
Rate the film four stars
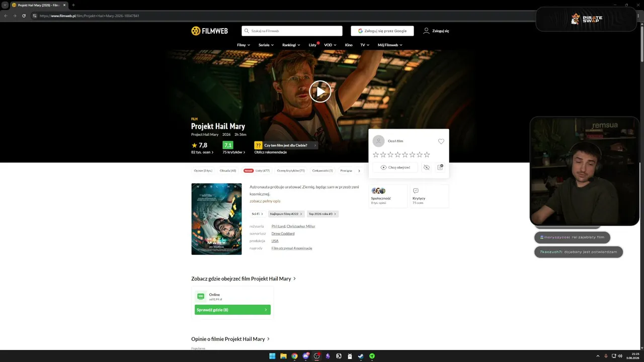397,155
